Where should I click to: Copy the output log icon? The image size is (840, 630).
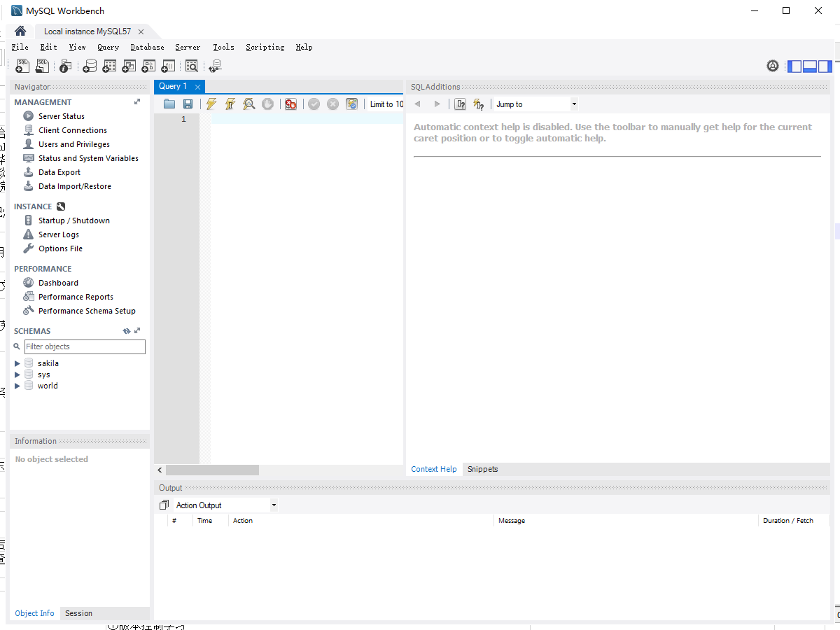point(164,505)
